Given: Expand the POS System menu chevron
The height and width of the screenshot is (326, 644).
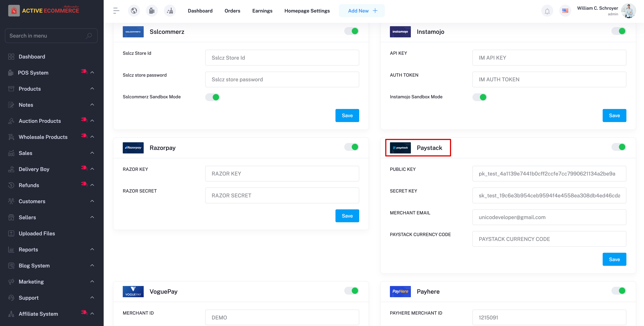Looking at the screenshot, I should (92, 73).
